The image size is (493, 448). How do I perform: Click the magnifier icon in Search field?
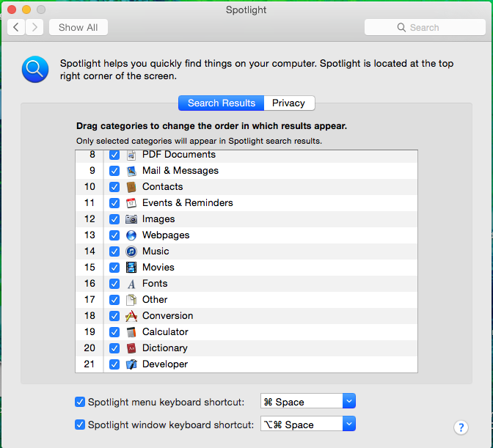point(401,27)
